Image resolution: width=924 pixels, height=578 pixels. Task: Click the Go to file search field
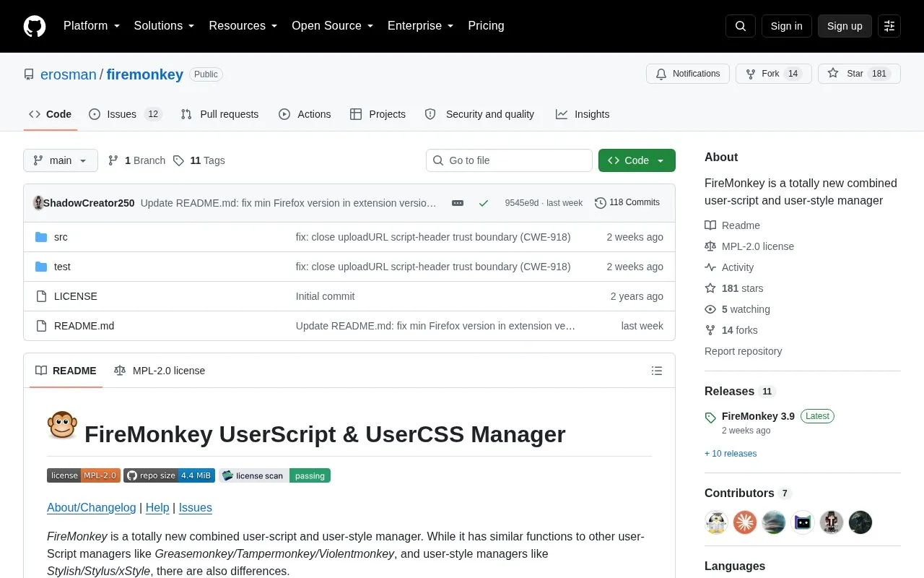click(x=509, y=160)
